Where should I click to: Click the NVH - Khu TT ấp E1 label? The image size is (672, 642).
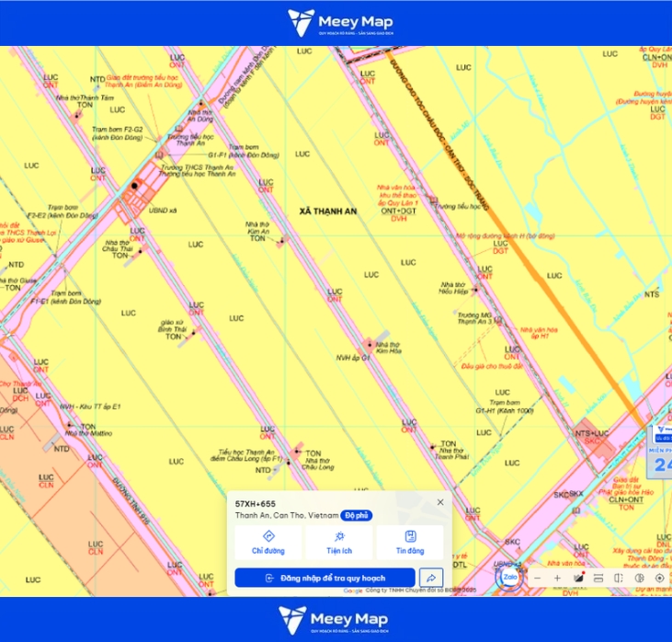tap(90, 407)
